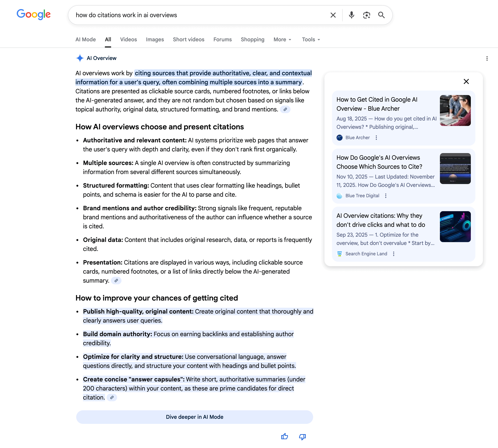Close the sources side panel

point(466,81)
